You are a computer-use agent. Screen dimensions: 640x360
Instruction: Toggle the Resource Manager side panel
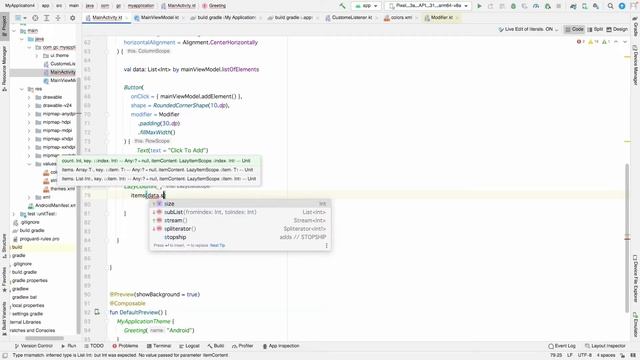(4, 68)
